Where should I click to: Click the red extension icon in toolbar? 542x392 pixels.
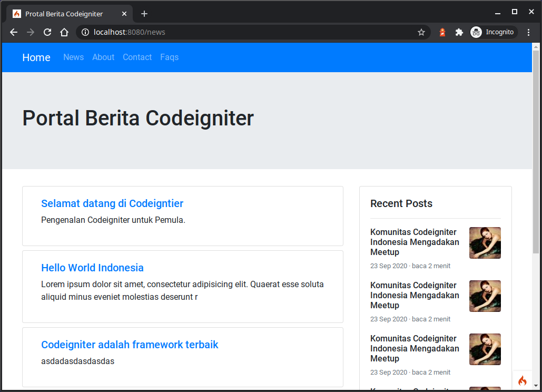point(442,32)
